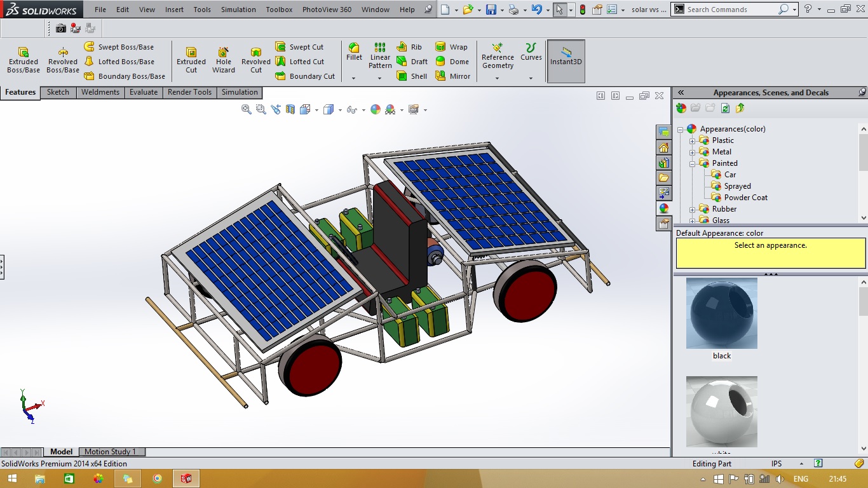Expand the Linear Pattern dropdown arrow

379,78
